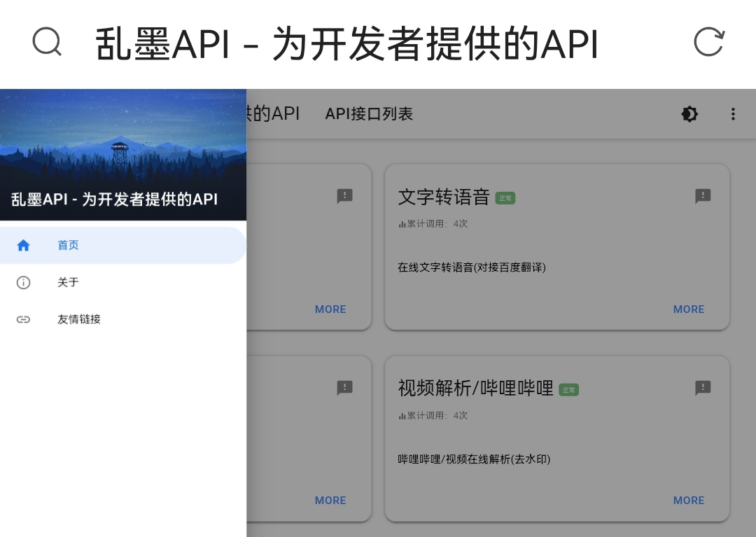Toggle dark mode with the theme icon
This screenshot has width=756, height=537.
[x=689, y=114]
